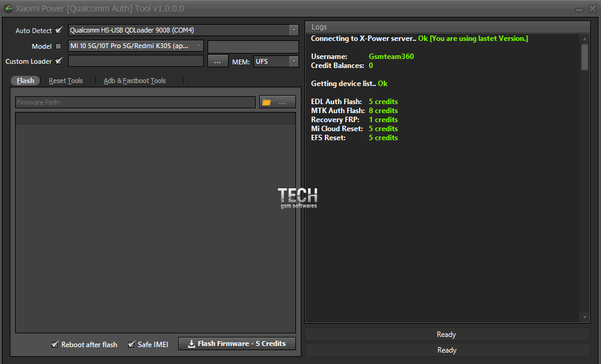Click the Custom Loader path field
601x364 pixels.
pyautogui.click(x=136, y=61)
